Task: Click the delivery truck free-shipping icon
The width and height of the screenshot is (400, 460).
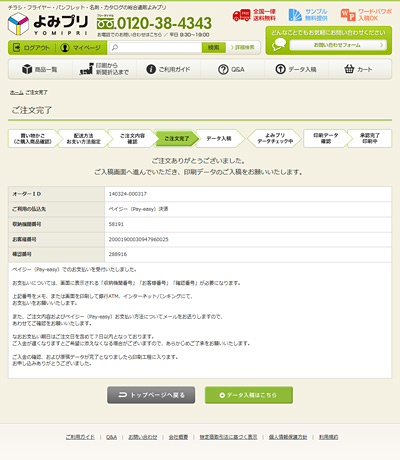Action: pyautogui.click(x=241, y=15)
